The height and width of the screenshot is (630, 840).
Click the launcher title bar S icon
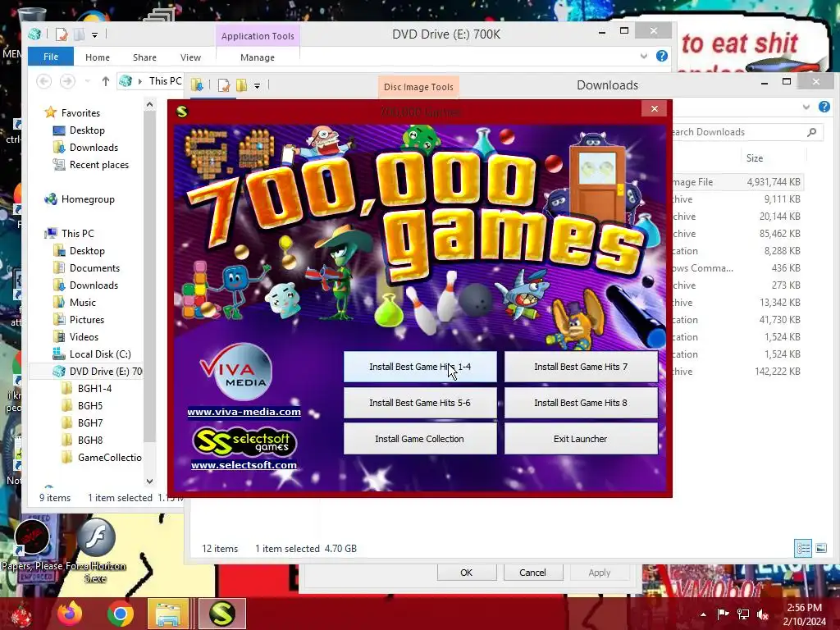[x=182, y=112]
